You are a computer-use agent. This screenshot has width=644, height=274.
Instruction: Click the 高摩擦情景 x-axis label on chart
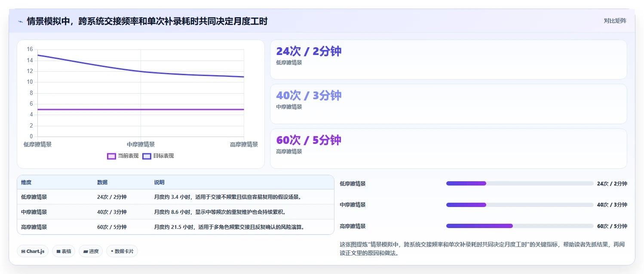pos(244,145)
